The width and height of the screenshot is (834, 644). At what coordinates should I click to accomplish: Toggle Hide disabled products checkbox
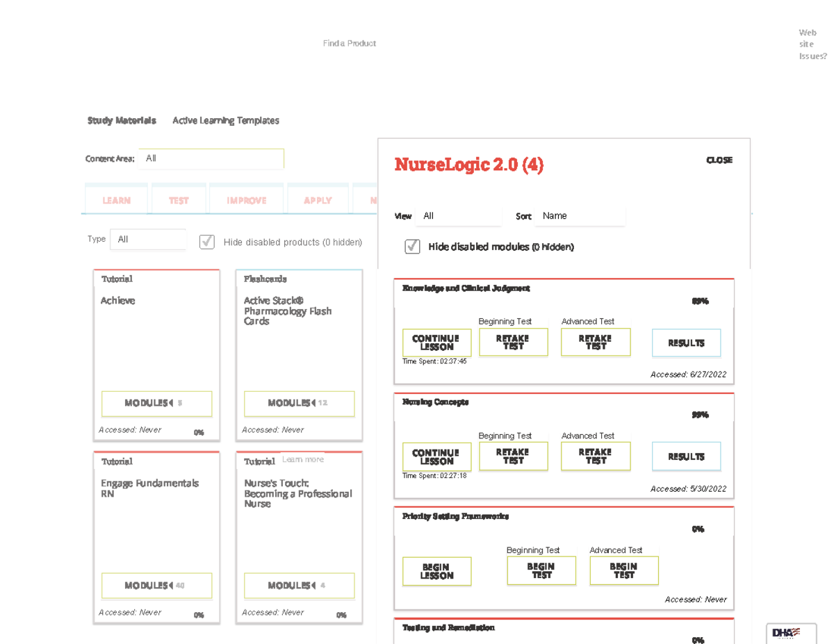[207, 242]
